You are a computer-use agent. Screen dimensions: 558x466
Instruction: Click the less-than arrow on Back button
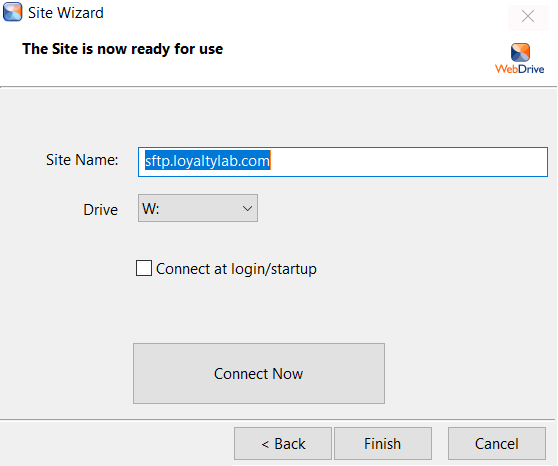(265, 444)
